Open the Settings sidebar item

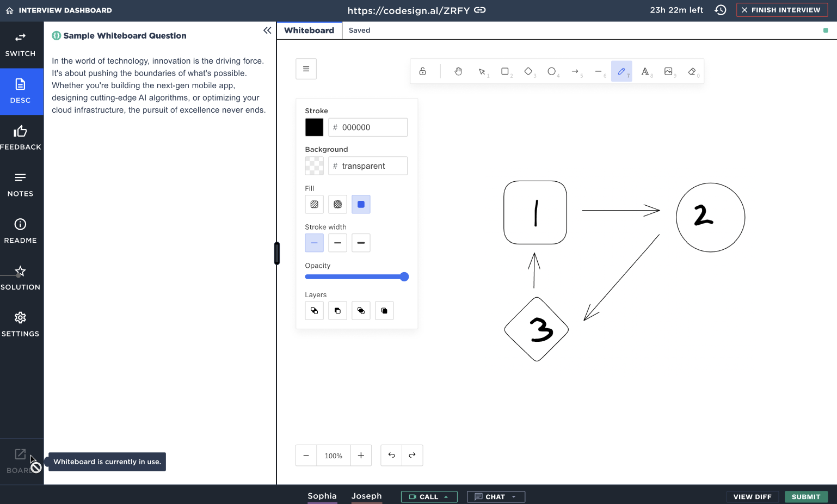point(21,325)
